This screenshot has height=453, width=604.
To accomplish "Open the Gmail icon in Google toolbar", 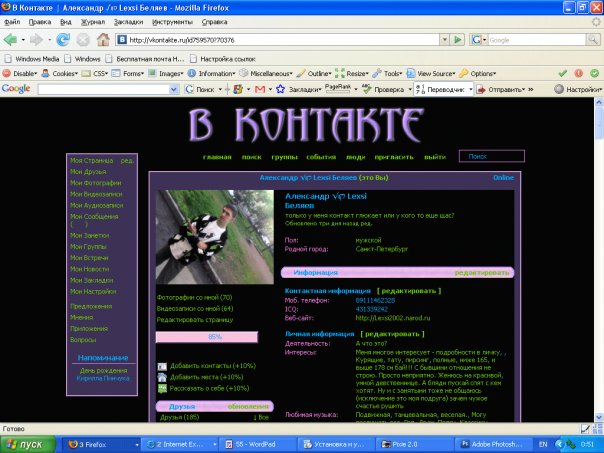I will 260,89.
